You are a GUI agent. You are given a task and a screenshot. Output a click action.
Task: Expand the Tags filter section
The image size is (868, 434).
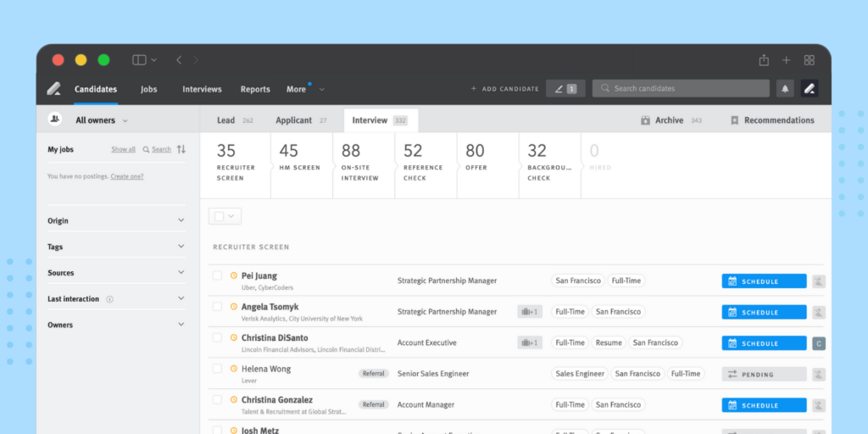click(x=116, y=247)
